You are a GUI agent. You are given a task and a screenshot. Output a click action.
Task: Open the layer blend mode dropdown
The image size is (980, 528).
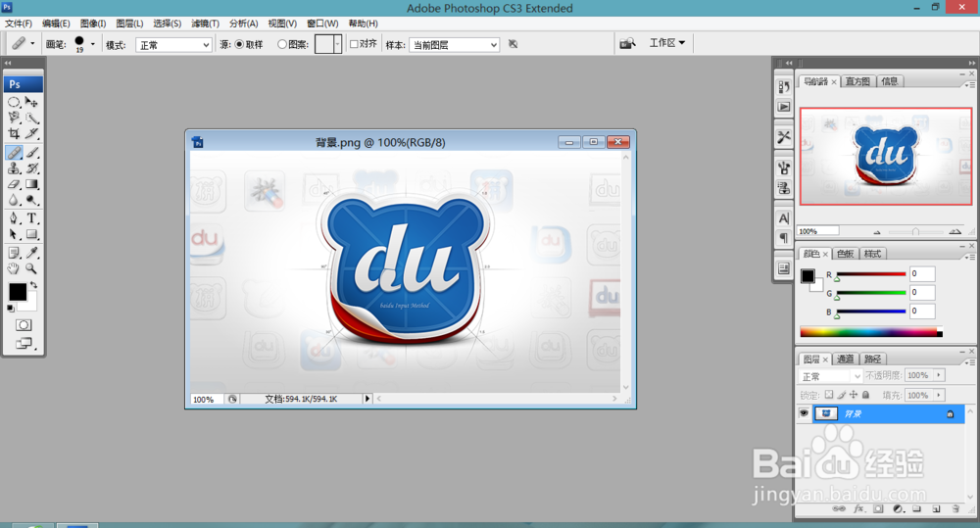coord(831,376)
